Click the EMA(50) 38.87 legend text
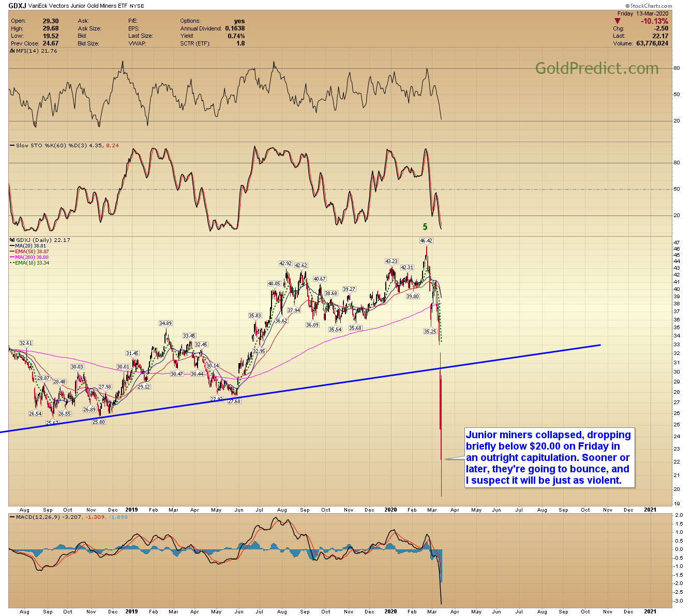 [x=32, y=252]
